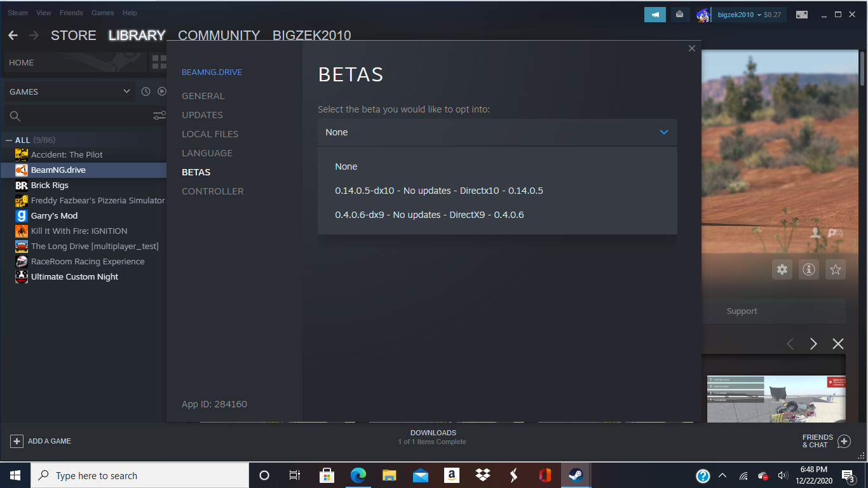Open the UPDATES properties tab

[202, 115]
